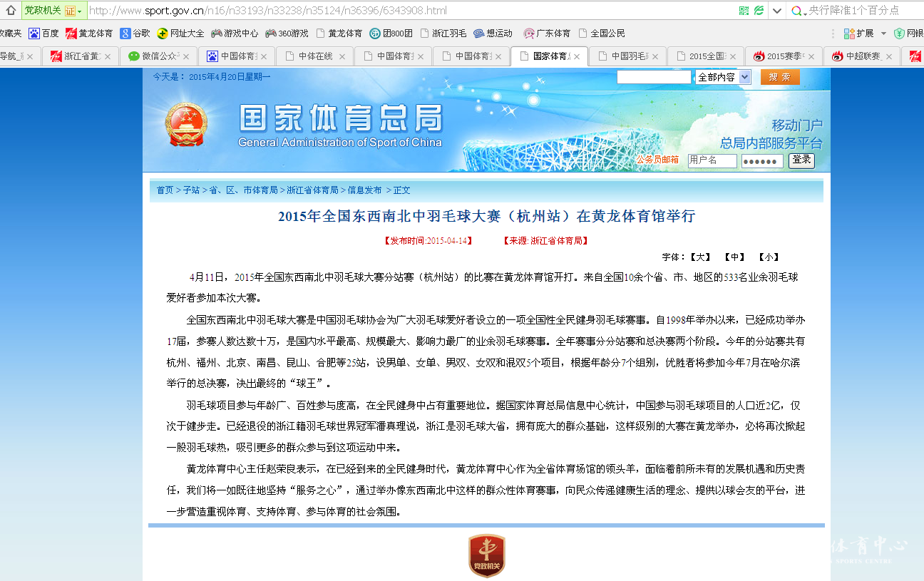Viewport: 924px width, 581px height.
Task: Click the 用户名 username input field
Action: point(711,161)
